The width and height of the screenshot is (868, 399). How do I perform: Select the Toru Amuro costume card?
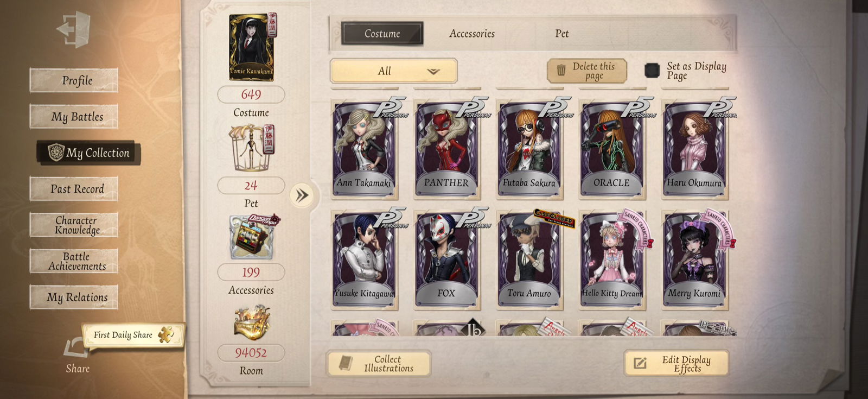pos(529,259)
